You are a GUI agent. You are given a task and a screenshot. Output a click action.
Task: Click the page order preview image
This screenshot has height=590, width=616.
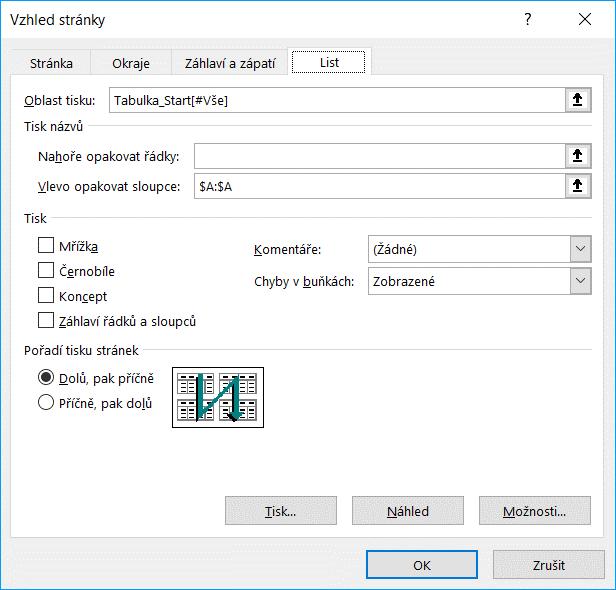pos(218,397)
